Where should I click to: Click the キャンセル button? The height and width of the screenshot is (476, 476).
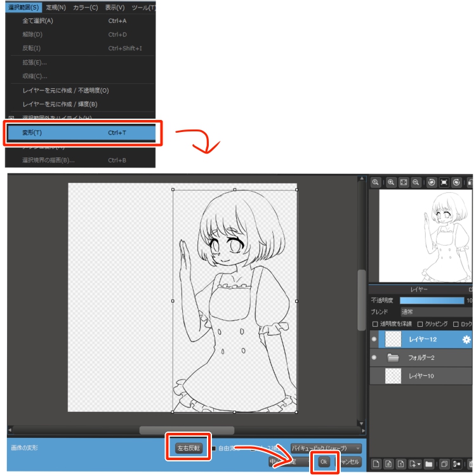point(349,462)
